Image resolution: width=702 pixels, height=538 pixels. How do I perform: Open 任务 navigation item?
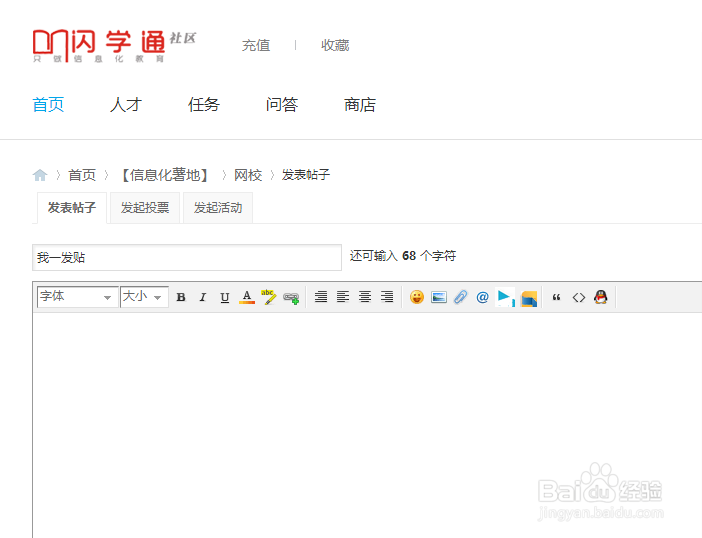[x=204, y=105]
